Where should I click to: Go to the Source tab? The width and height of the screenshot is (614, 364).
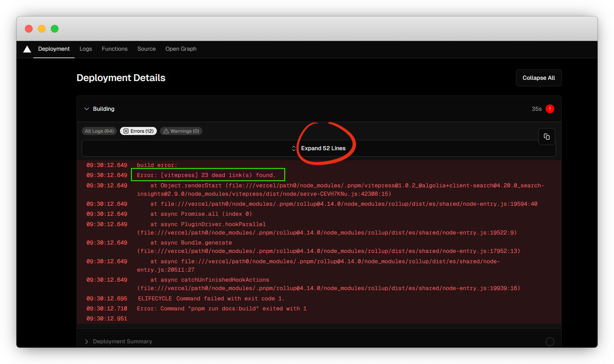pos(146,49)
